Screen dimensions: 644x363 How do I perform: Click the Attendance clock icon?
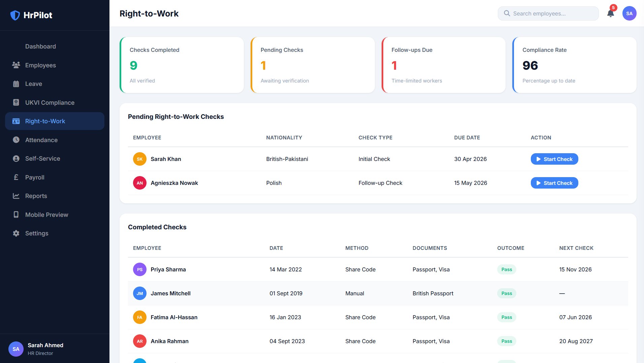click(16, 140)
